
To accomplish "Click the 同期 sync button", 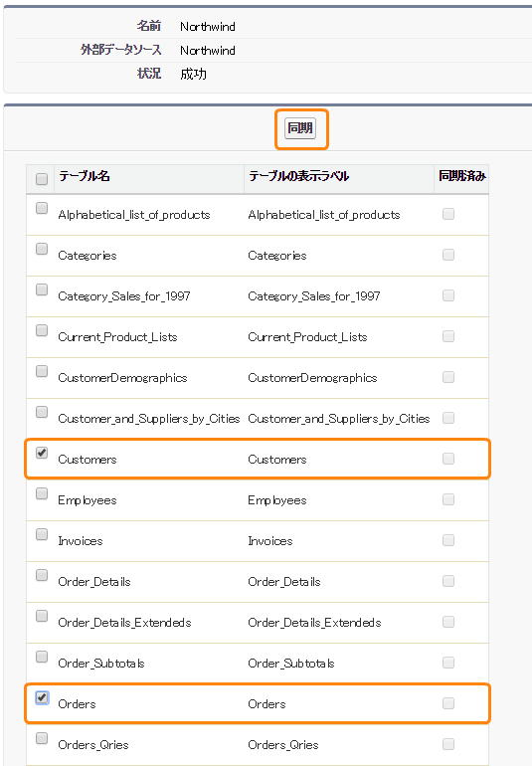I will pos(300,128).
